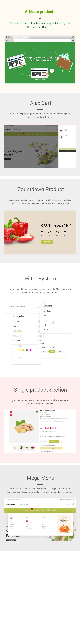
Task: Expand the Pages menu dropdown
Action: click(48, 510)
